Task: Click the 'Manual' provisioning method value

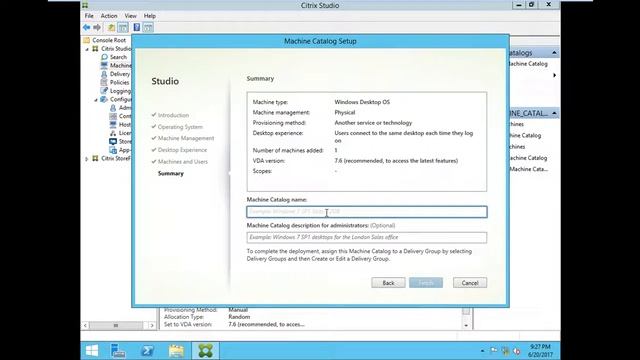Action: [238, 310]
